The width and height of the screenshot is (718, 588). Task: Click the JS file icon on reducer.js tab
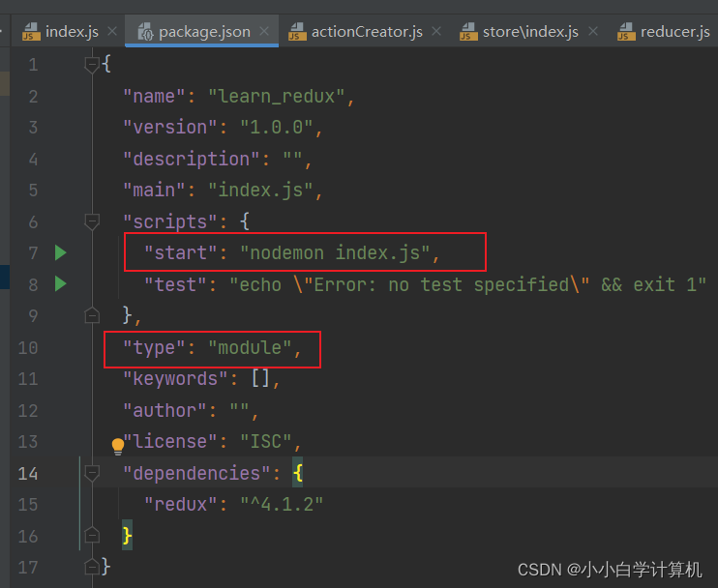pos(626,32)
